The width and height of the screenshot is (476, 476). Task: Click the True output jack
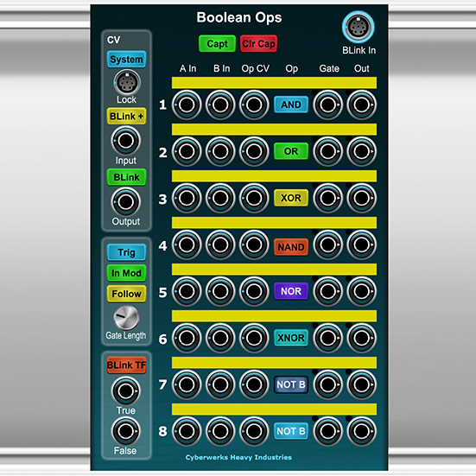coord(125,391)
